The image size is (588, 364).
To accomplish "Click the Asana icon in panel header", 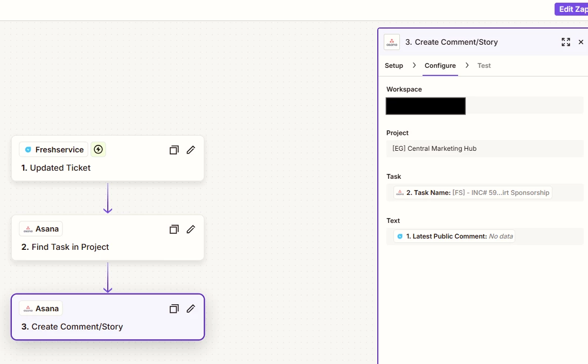I will coord(392,43).
